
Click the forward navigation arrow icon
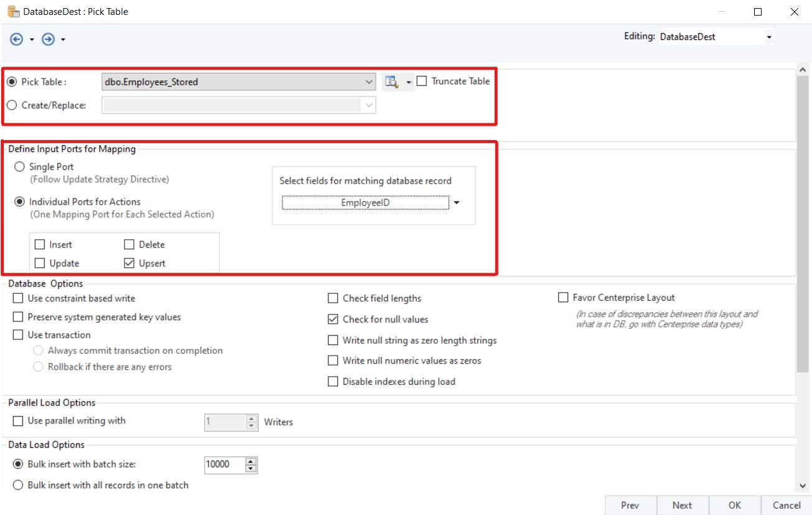[48, 39]
